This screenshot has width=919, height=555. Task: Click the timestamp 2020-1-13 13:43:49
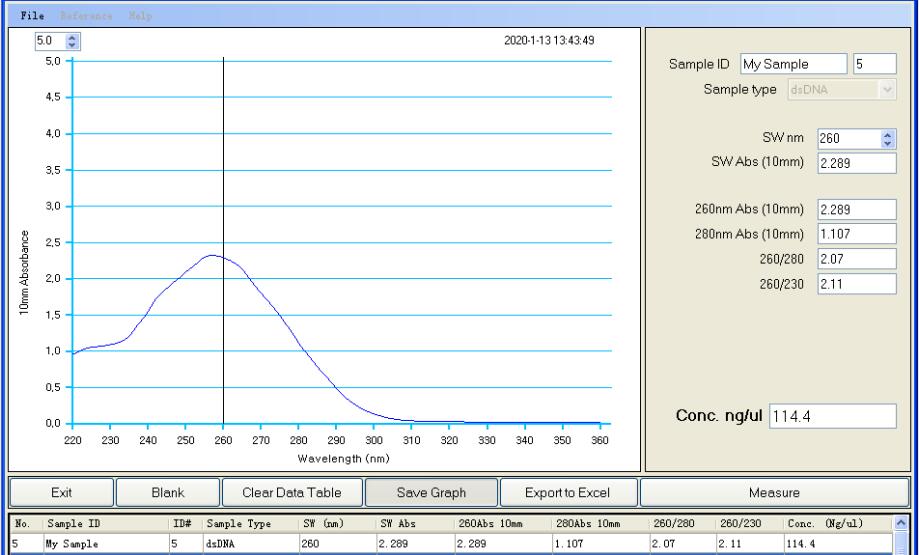point(549,40)
